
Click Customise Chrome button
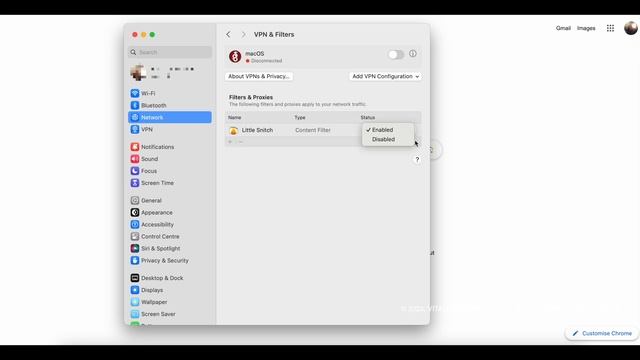pyautogui.click(x=602, y=333)
